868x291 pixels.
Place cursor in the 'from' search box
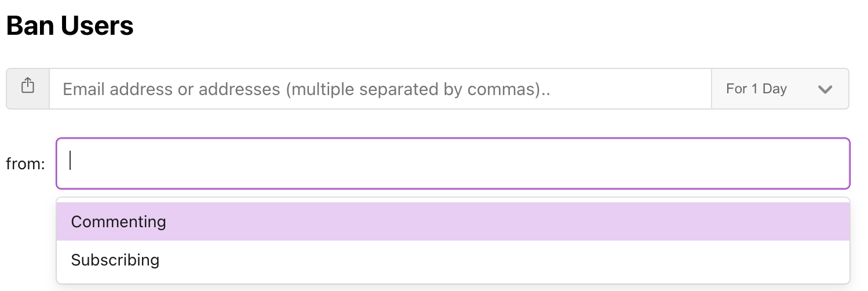[453, 163]
